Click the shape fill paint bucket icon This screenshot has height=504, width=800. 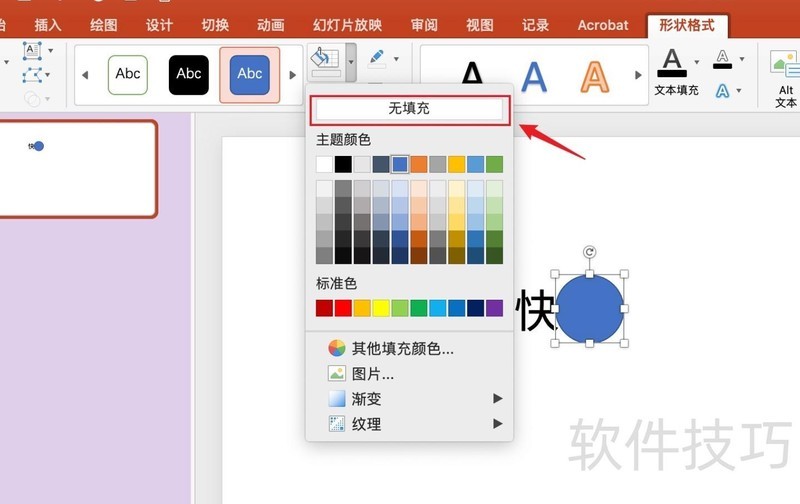[x=323, y=60]
